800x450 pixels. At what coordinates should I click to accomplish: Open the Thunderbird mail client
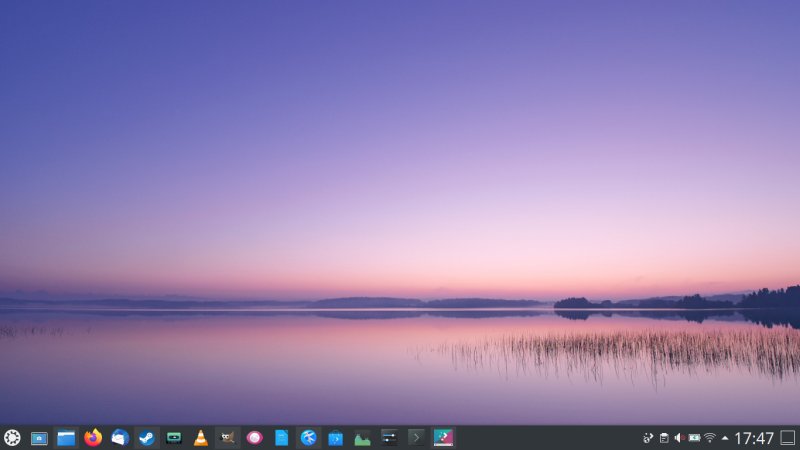[120, 438]
